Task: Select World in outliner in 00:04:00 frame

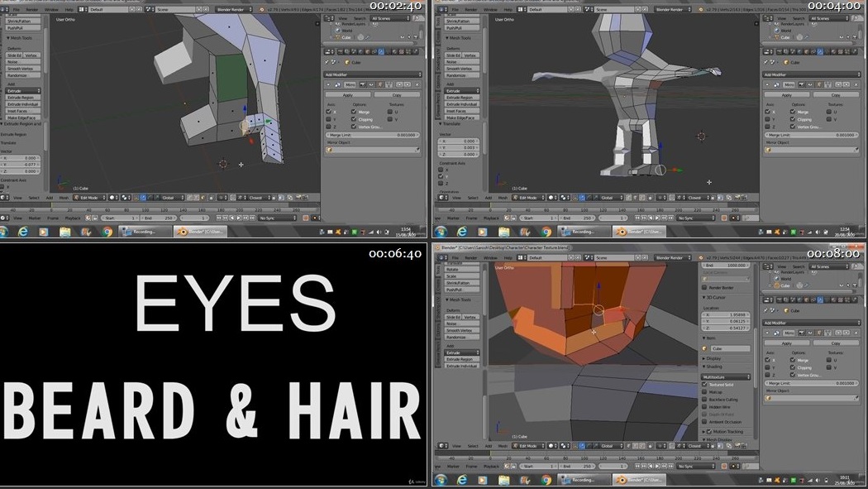Action: tap(786, 31)
